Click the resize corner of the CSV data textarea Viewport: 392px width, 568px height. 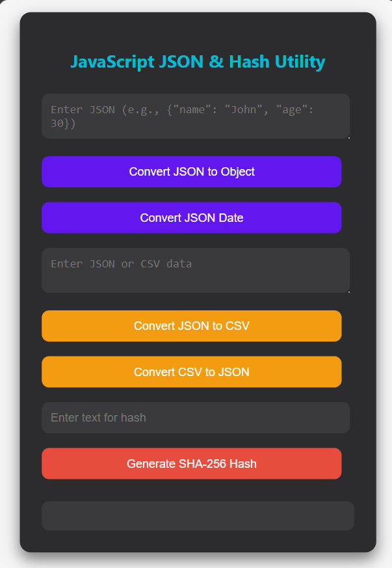pos(348,291)
